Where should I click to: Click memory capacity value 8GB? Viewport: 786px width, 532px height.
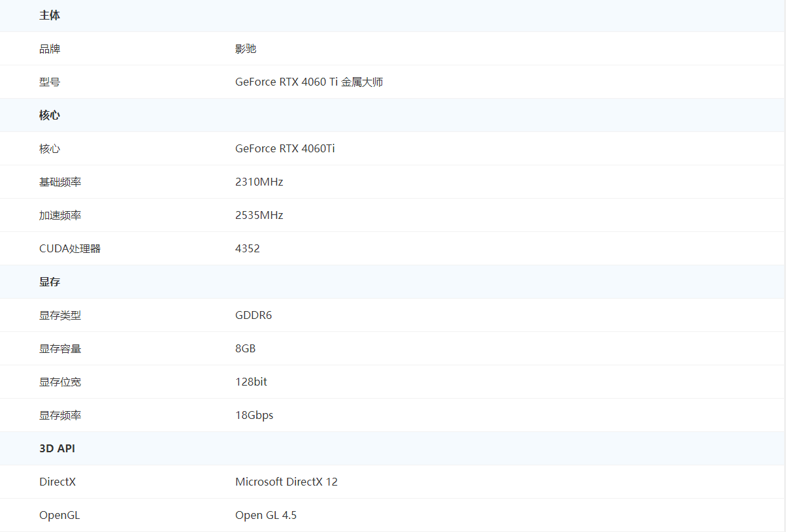246,348
